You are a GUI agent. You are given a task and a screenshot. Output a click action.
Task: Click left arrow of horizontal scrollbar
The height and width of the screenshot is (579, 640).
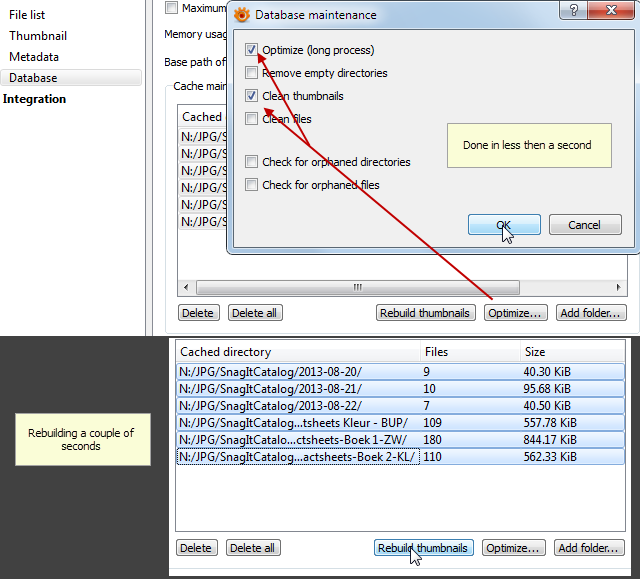(x=186, y=287)
